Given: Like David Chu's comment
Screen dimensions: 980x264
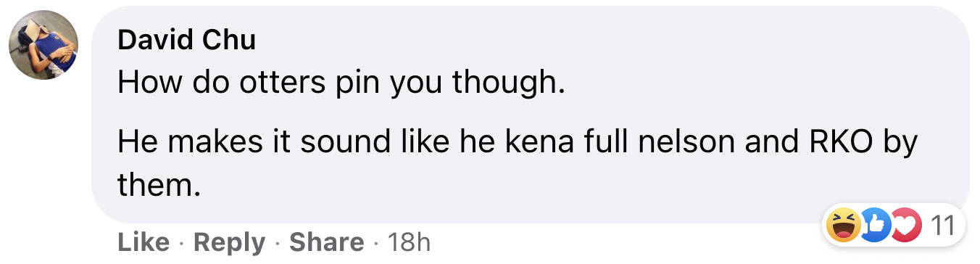Looking at the screenshot, I should [144, 242].
